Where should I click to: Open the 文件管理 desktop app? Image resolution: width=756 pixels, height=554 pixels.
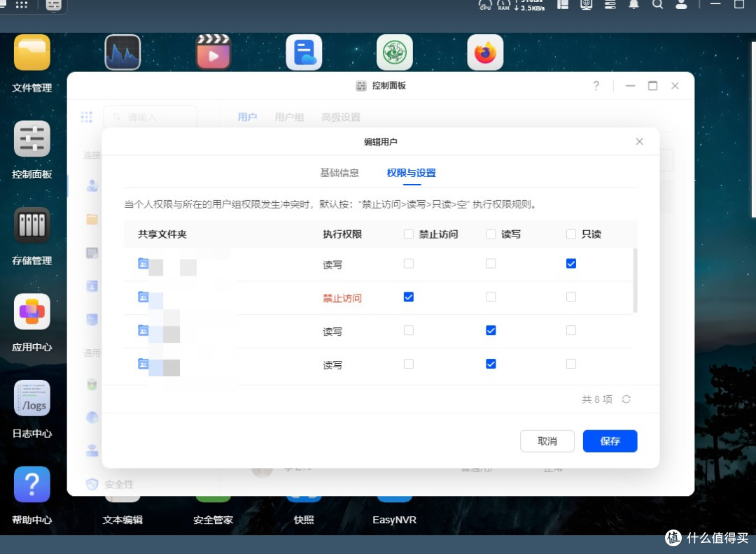(x=31, y=52)
